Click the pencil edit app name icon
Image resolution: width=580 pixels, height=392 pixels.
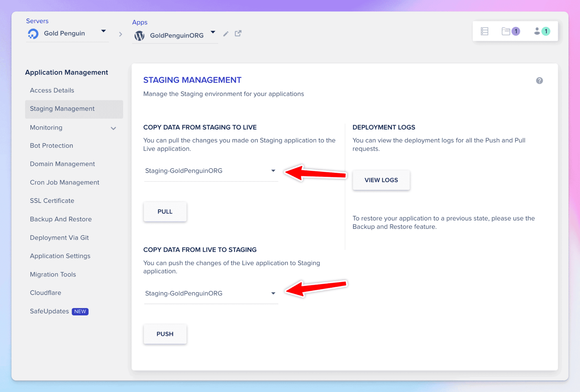226,34
